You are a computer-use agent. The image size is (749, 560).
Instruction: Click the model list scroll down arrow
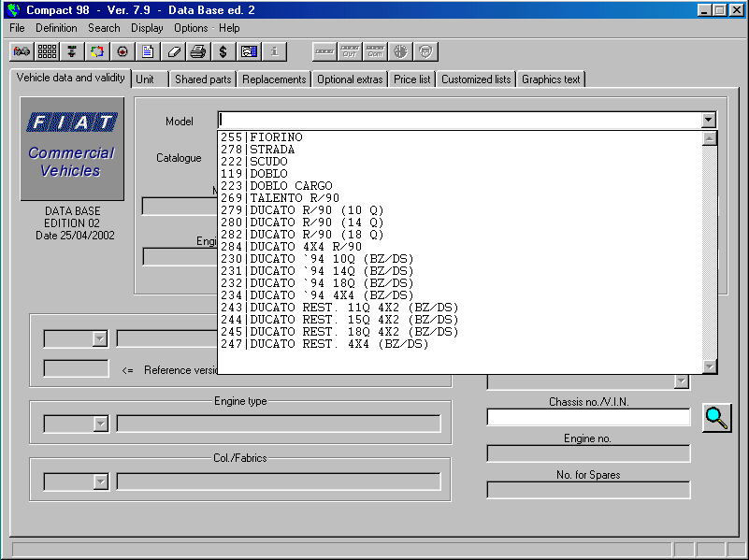pyautogui.click(x=710, y=366)
